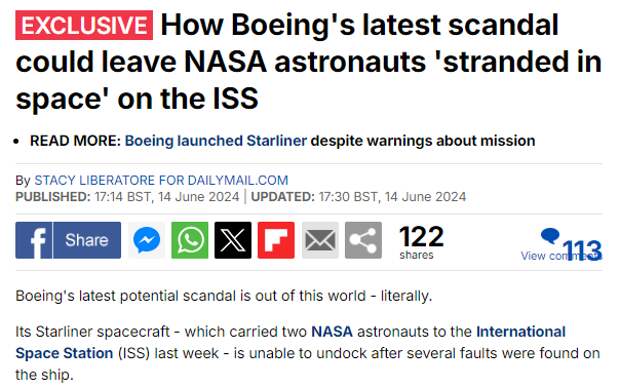Open author Stacy Liberatore's page
Viewport: 620px width, 388px height.
click(161, 180)
